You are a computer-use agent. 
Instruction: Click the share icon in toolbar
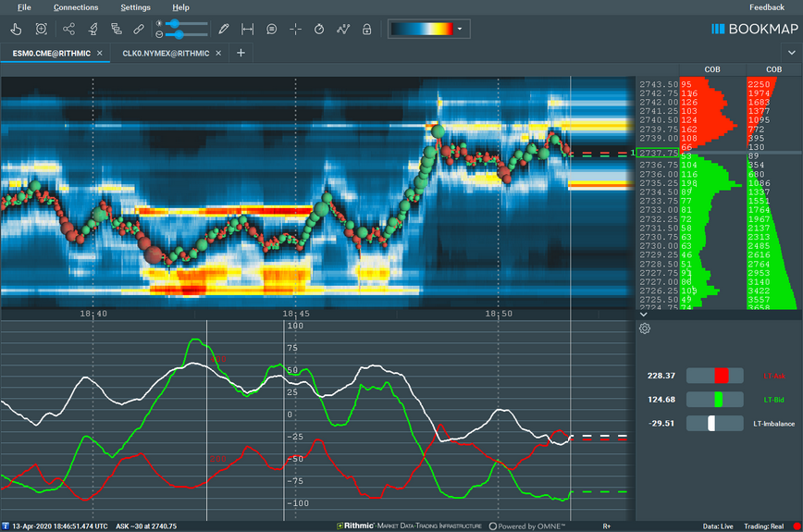tap(69, 30)
